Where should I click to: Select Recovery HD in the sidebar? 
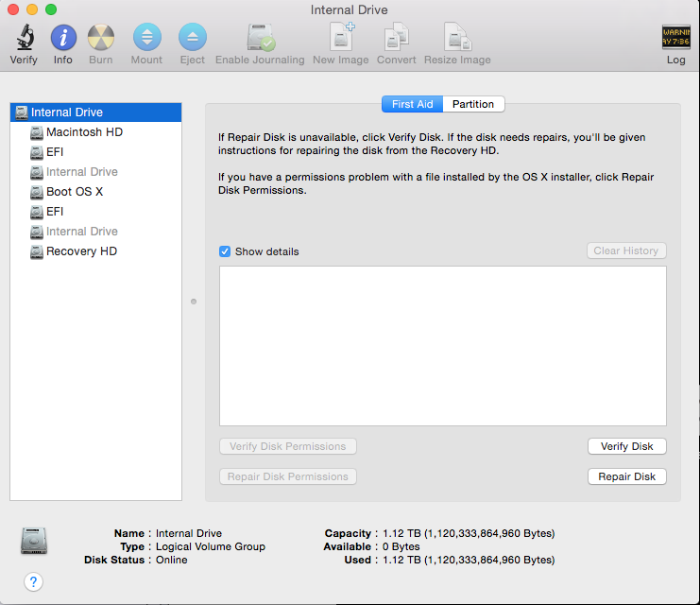pyautogui.click(x=95, y=251)
